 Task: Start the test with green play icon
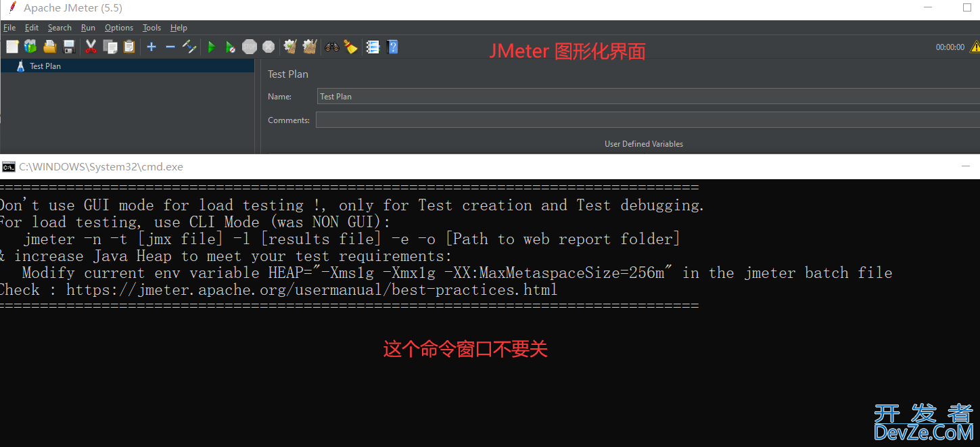point(212,47)
